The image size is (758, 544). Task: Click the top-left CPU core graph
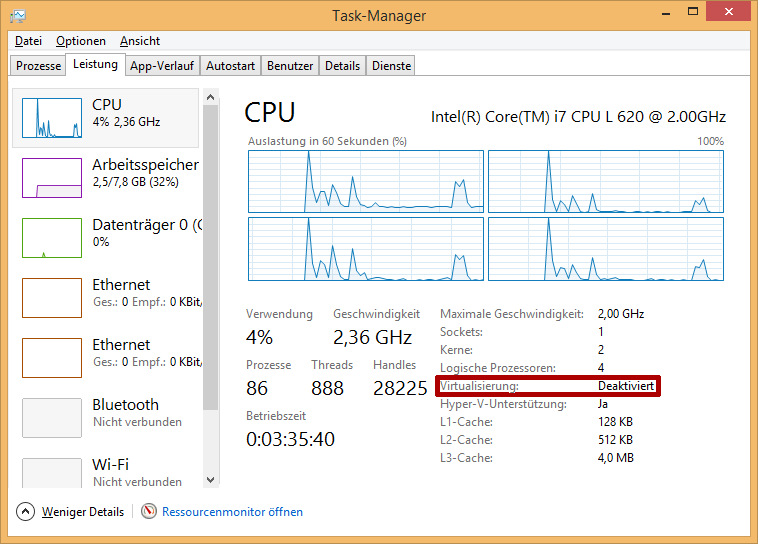365,181
